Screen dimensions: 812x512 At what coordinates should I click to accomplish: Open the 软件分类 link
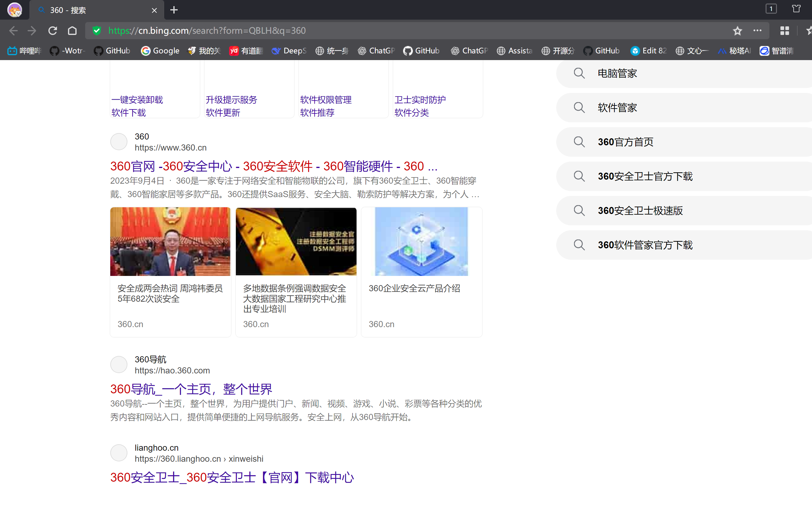click(x=412, y=113)
